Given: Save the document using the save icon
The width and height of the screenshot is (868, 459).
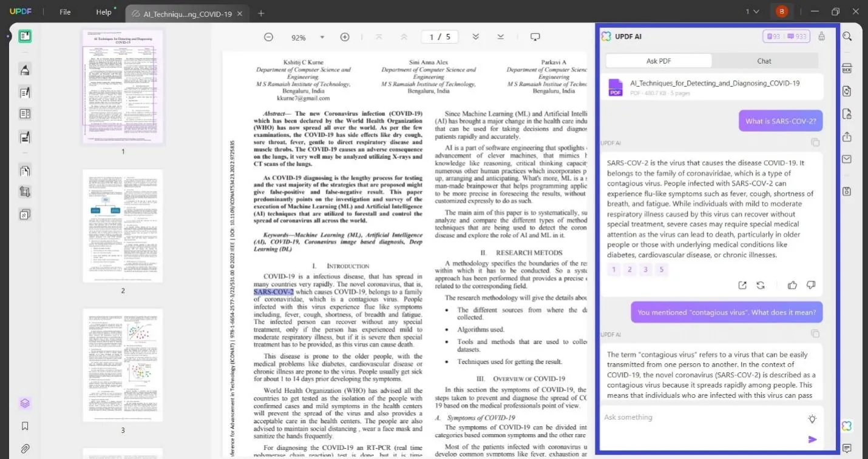Looking at the screenshot, I should [x=847, y=191].
